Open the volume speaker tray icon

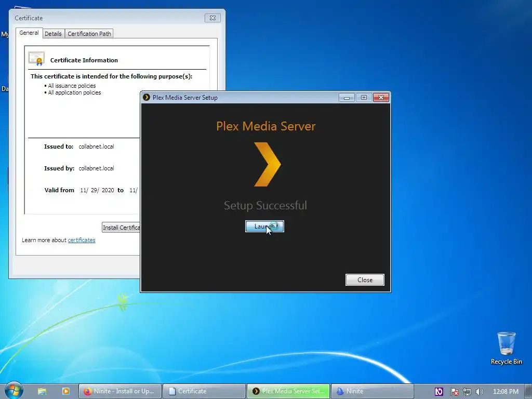[479, 392]
